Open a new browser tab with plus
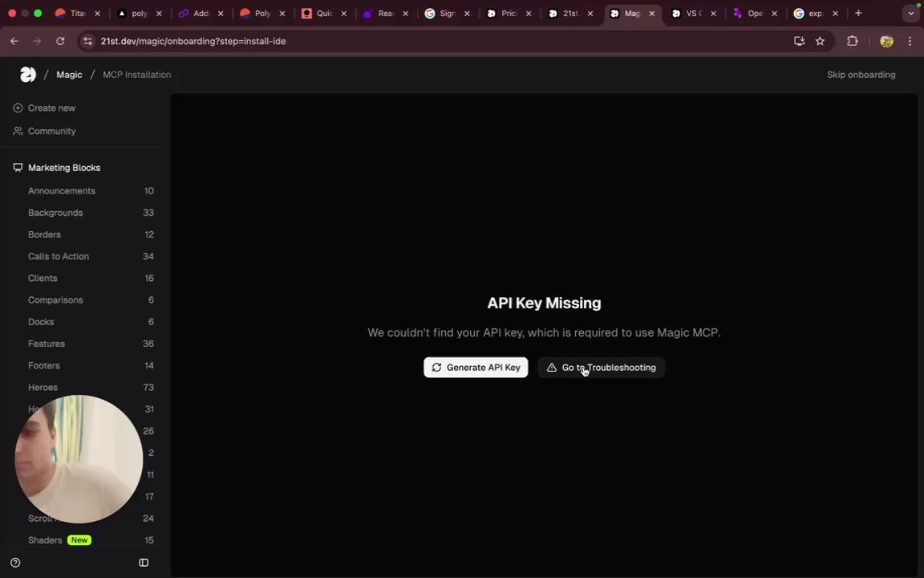 pos(858,13)
